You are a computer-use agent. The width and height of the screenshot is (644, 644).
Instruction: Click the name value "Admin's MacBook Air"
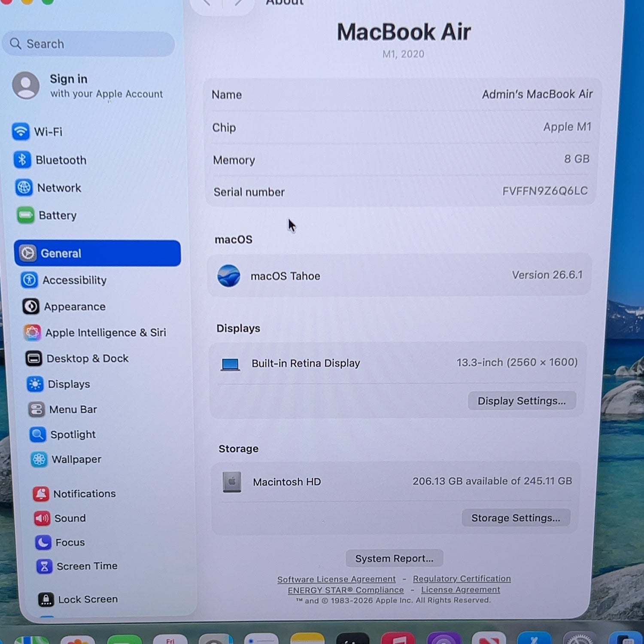537,94
